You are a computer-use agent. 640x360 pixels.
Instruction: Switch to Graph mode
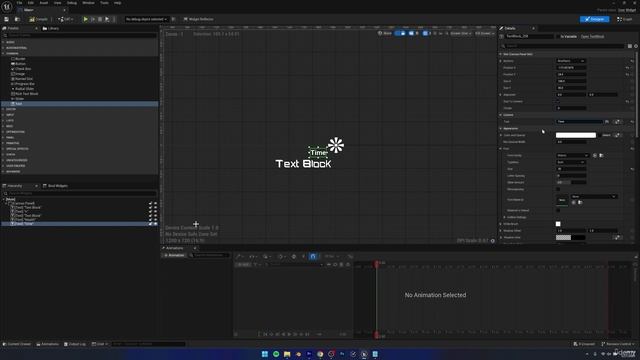pyautogui.click(x=624, y=19)
